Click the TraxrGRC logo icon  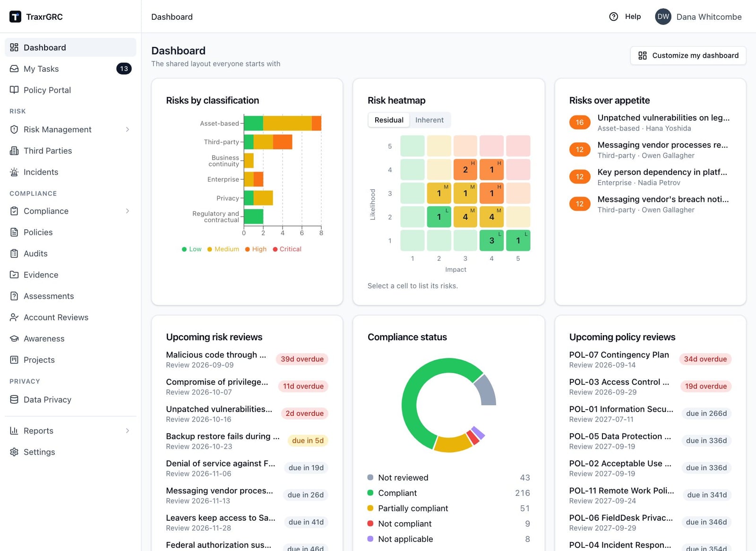(15, 17)
